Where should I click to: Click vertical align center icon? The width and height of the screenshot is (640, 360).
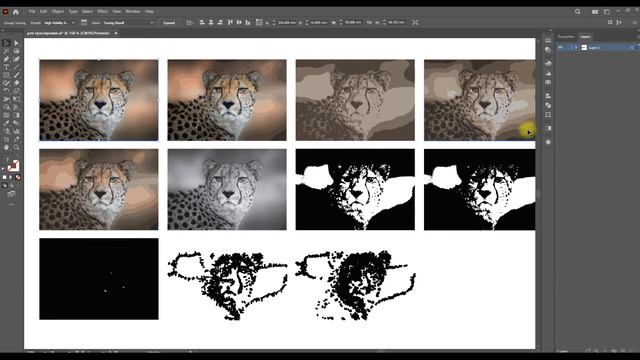pyautogui.click(x=239, y=22)
